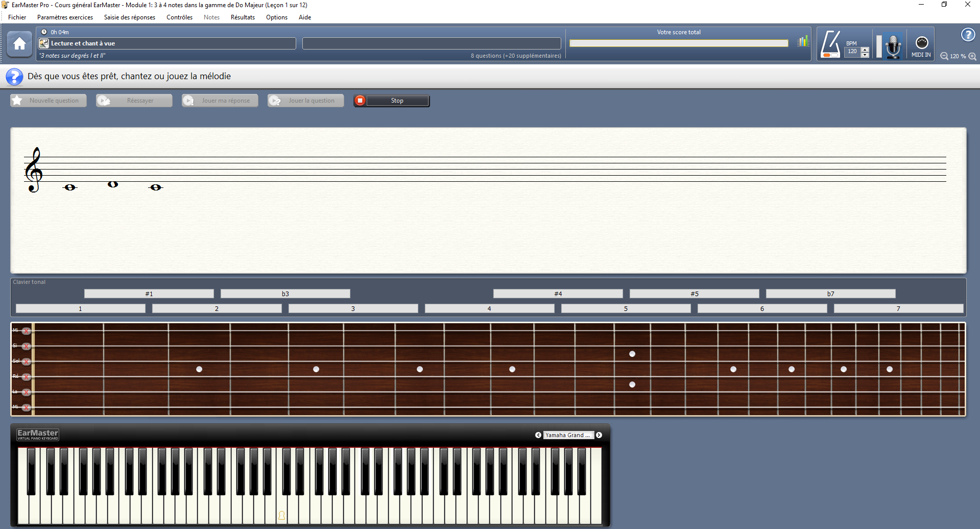Click the 120 % zoom level text
This screenshot has width=980, height=529.
(958, 56)
